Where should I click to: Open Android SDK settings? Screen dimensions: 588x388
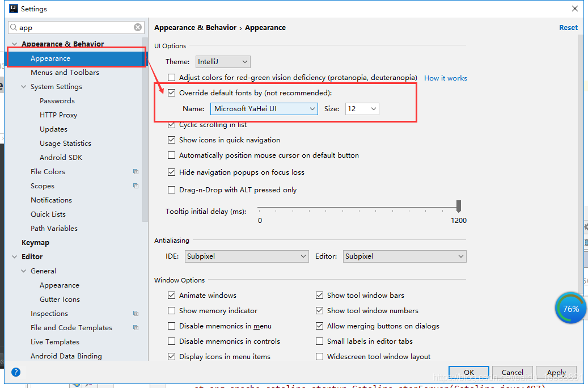click(x=61, y=158)
